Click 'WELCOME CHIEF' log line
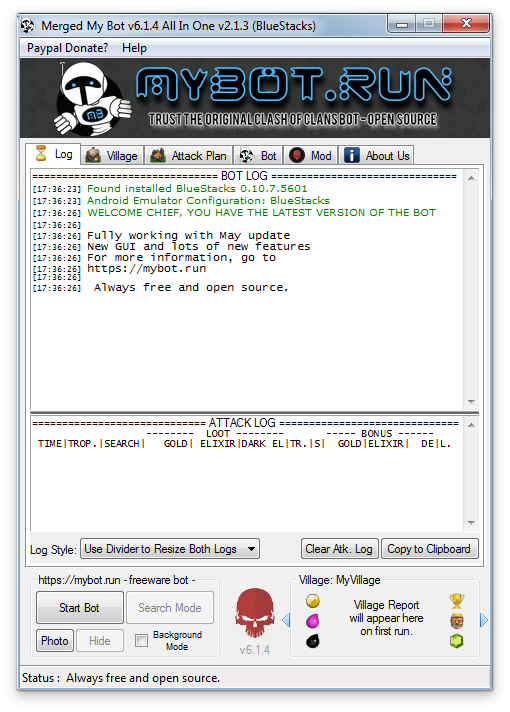Screen dimensions: 510x712 point(262,213)
